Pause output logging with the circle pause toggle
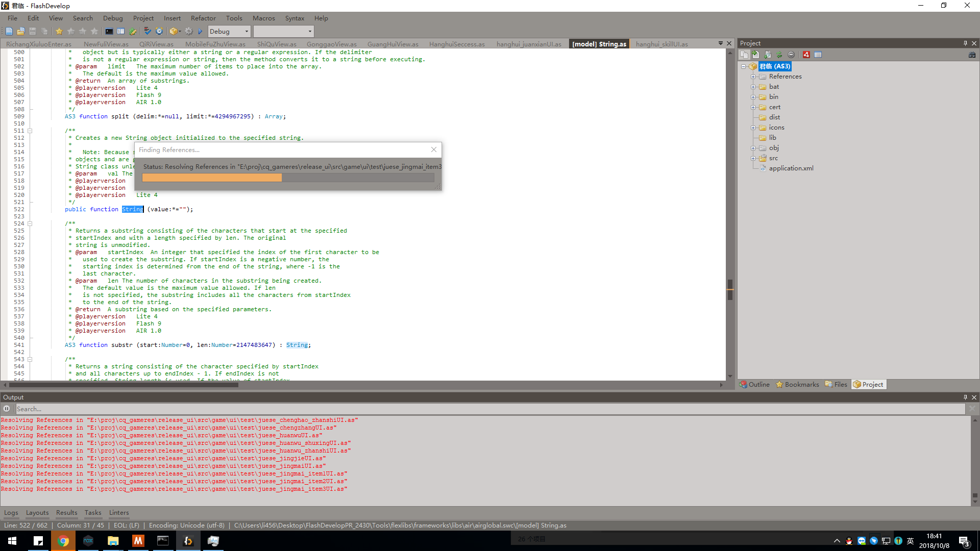The height and width of the screenshot is (551, 980). pos(6,409)
